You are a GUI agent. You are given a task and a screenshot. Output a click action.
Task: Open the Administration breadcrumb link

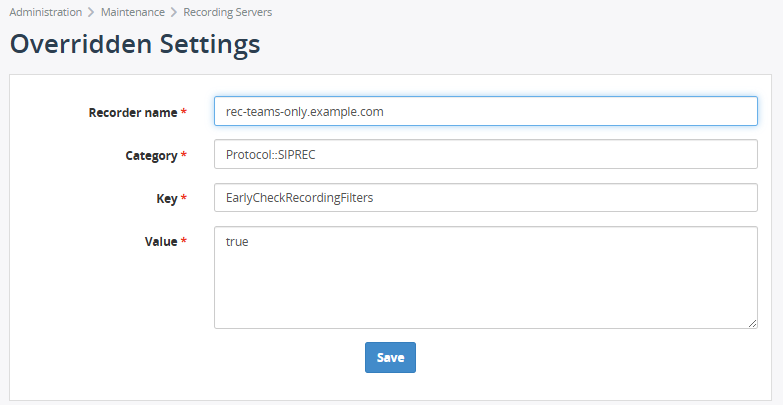tap(45, 12)
